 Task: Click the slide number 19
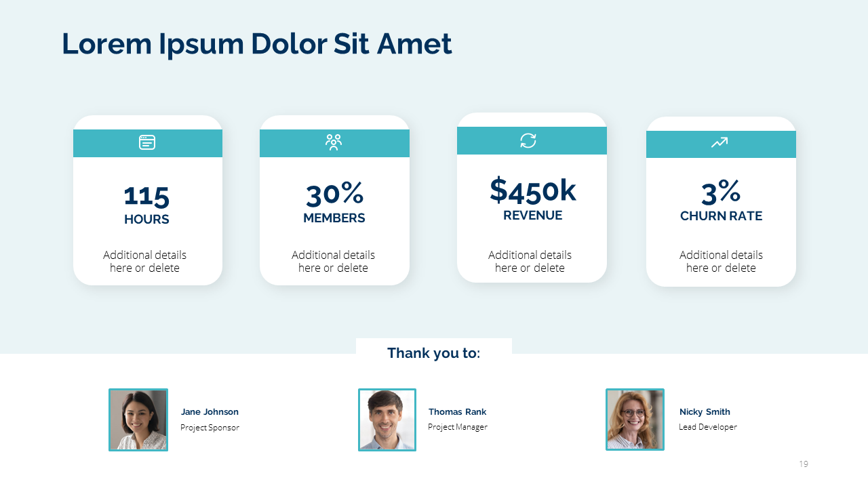[x=804, y=464]
